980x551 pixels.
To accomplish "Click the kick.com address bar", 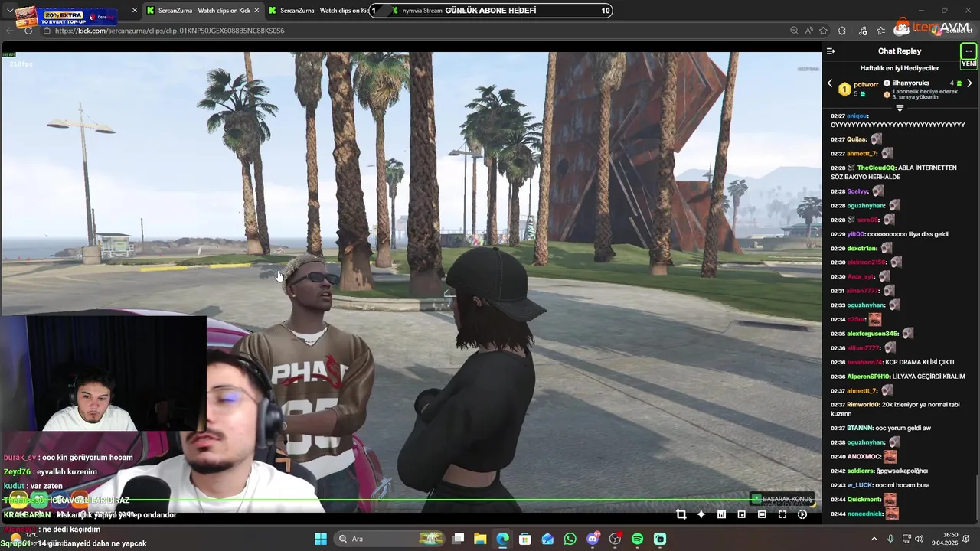I will click(x=413, y=31).
